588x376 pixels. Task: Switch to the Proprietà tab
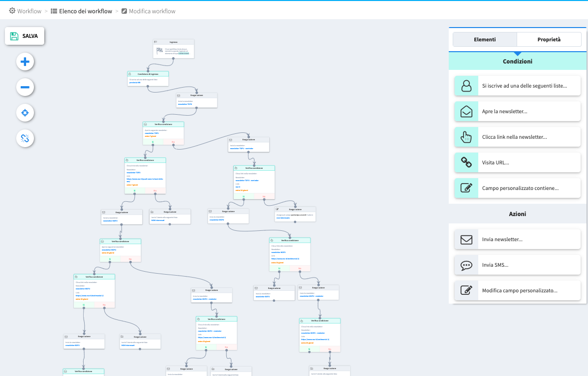point(549,39)
